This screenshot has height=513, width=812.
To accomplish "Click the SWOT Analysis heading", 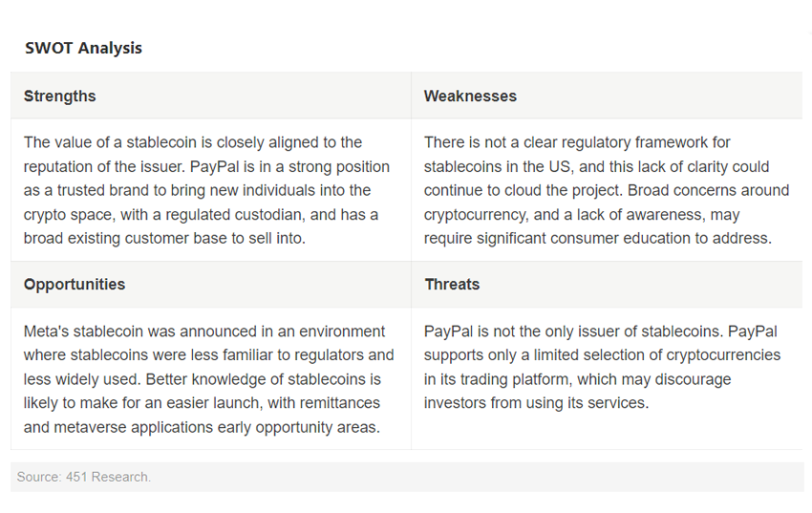I will click(83, 48).
